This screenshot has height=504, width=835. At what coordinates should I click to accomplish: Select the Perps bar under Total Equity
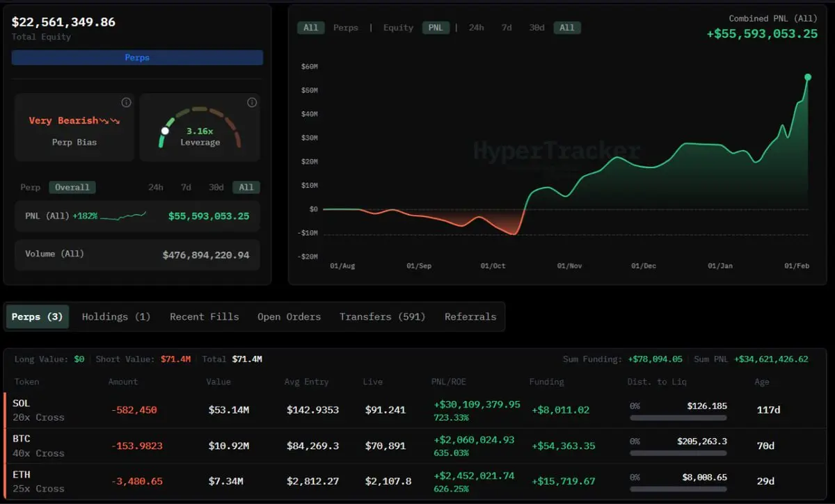tap(137, 58)
